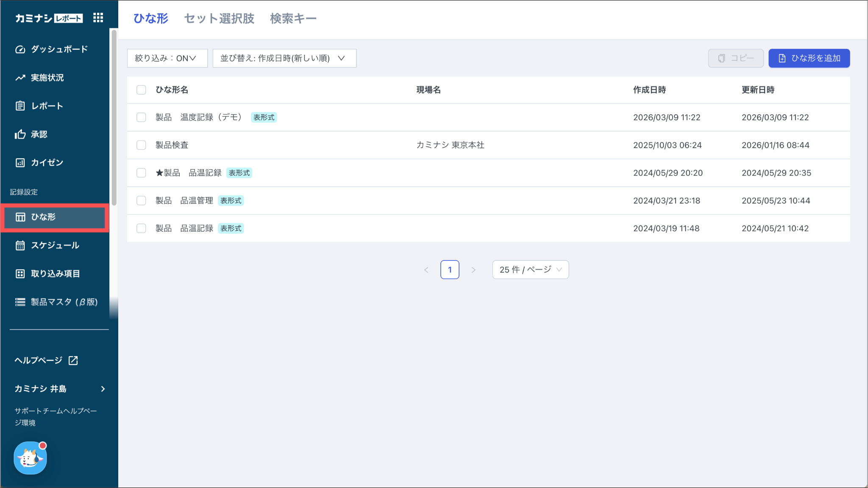868x488 pixels.
Task: Switch to the 検索キー tab
Action: click(293, 19)
